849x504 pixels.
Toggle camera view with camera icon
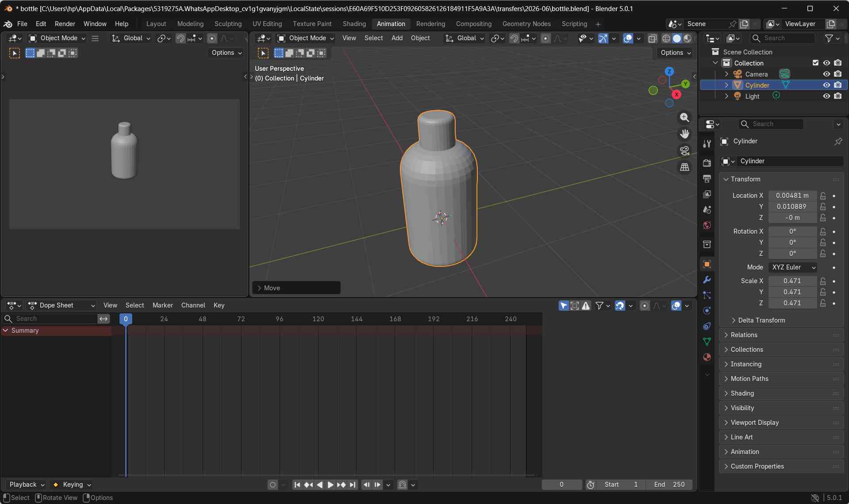point(684,150)
